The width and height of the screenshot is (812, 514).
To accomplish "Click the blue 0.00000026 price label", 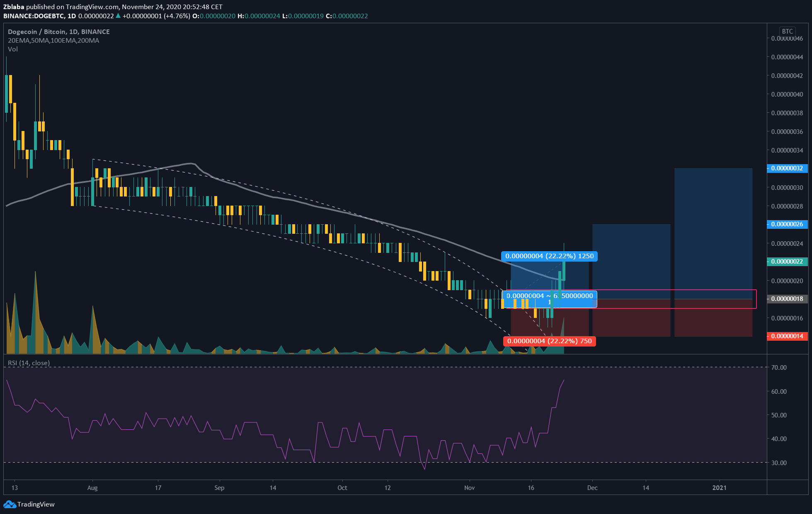I will pyautogui.click(x=787, y=224).
